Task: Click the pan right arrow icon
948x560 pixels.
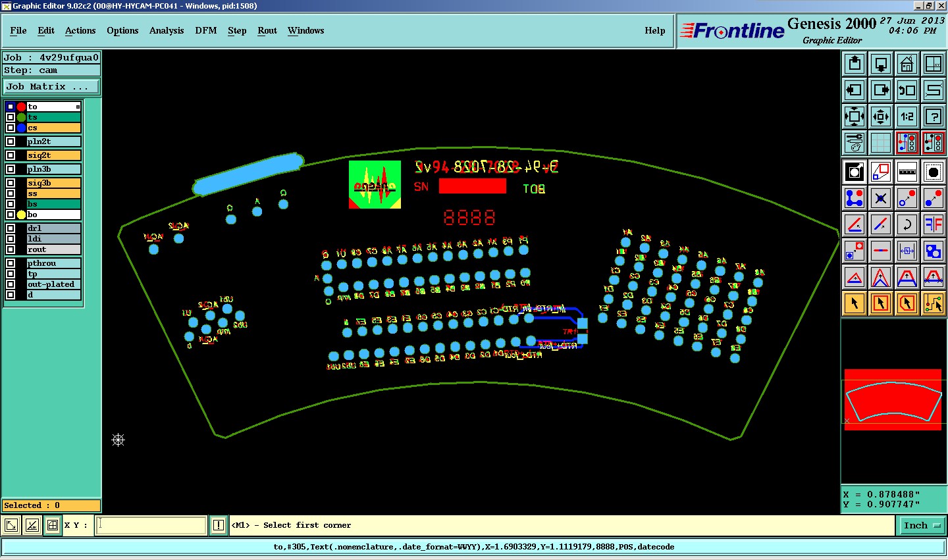Action: 881,90
